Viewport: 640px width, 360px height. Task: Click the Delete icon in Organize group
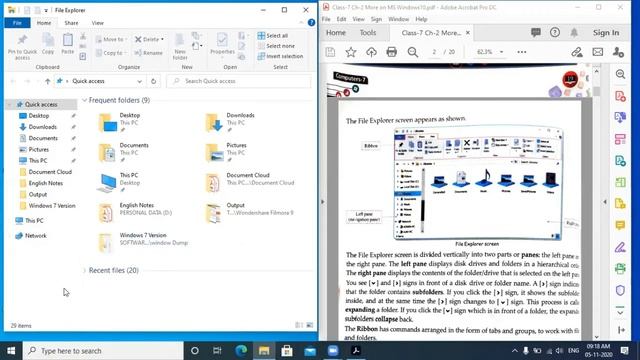click(x=138, y=39)
